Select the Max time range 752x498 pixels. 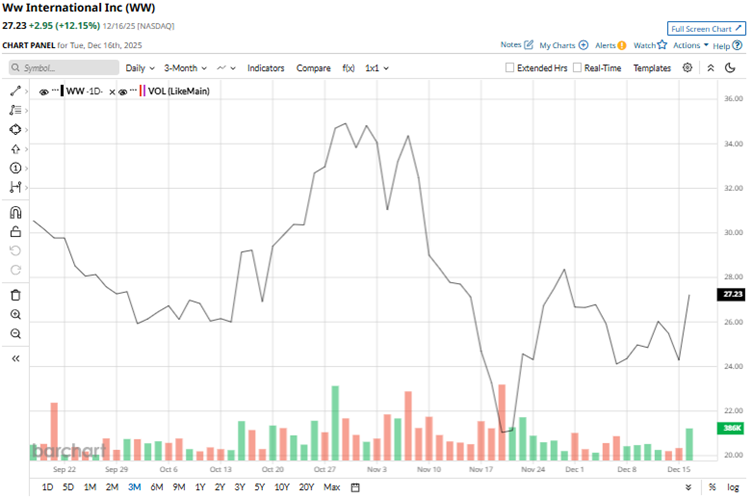coord(331,487)
